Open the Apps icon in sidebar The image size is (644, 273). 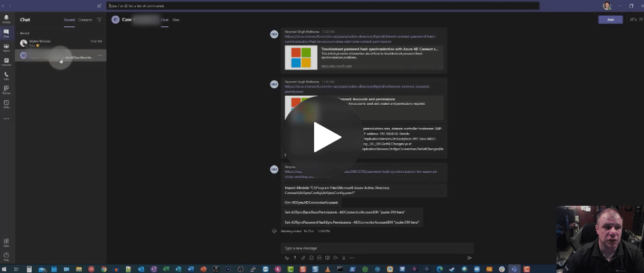(x=6, y=242)
